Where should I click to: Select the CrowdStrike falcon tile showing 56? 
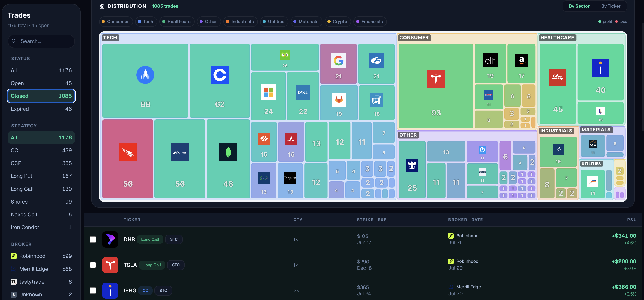tap(128, 159)
